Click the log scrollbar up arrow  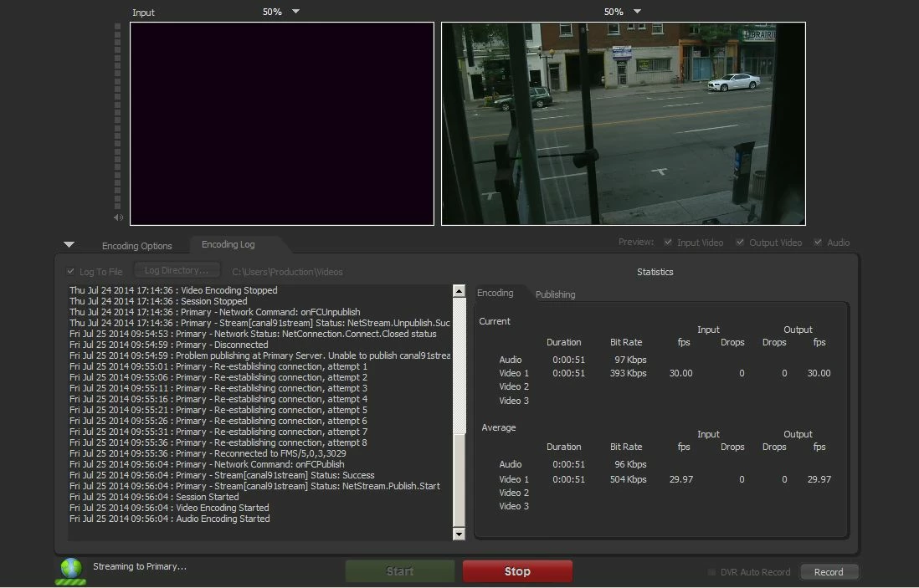(459, 290)
